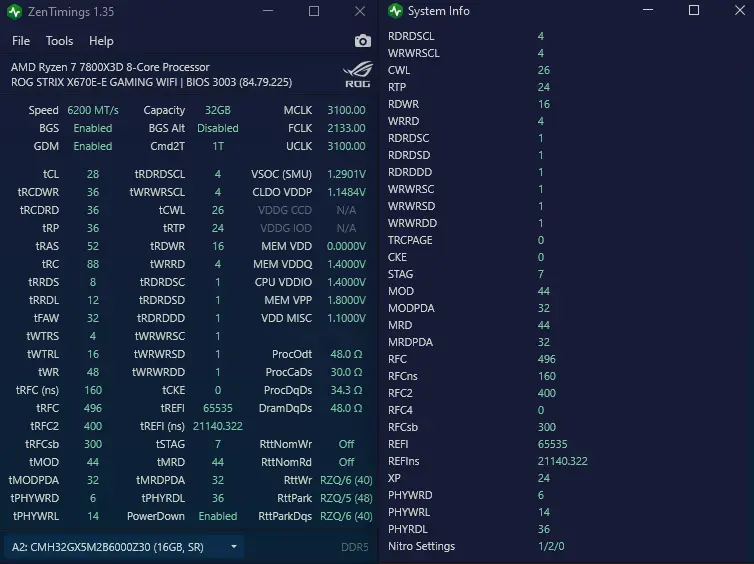Click the tWR value 48

coord(93,372)
